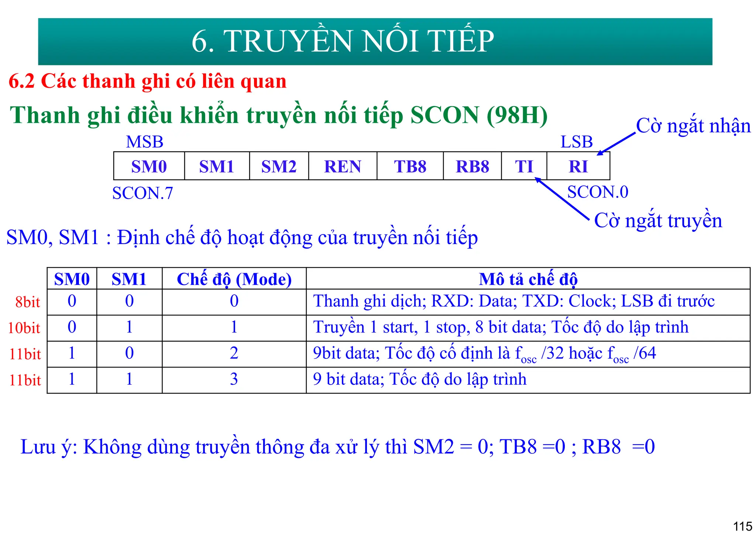
Task: Click the red '8bit' row label
Action: (x=28, y=302)
